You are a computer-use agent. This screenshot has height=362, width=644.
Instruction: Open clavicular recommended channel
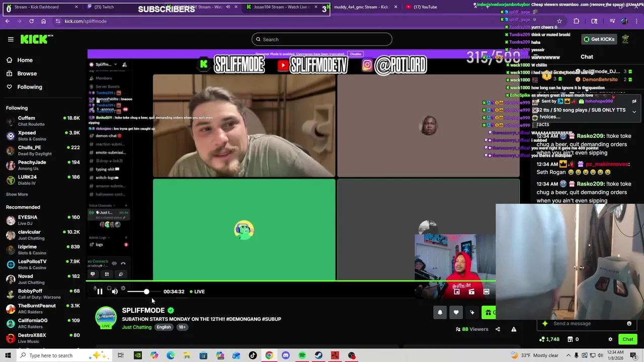(x=43, y=235)
